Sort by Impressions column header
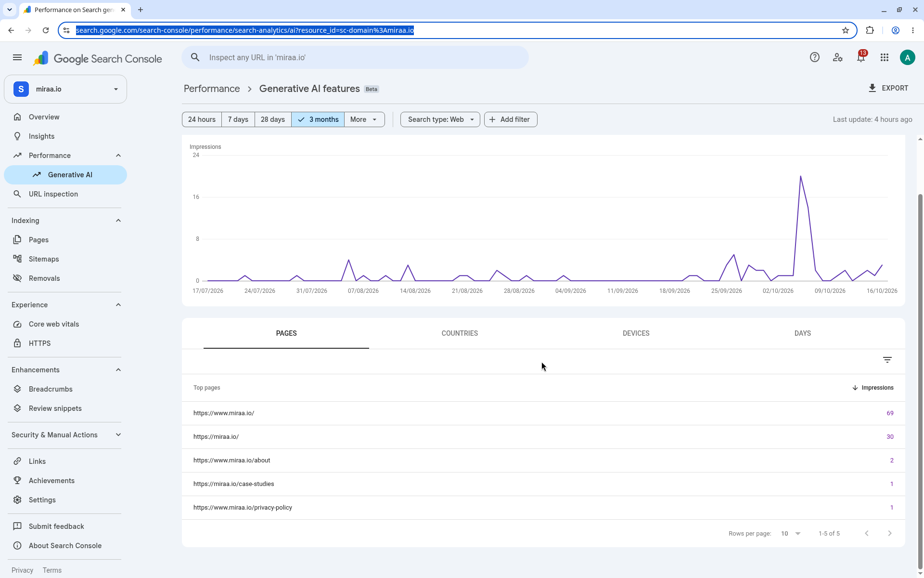This screenshot has height=578, width=924. pyautogui.click(x=873, y=388)
